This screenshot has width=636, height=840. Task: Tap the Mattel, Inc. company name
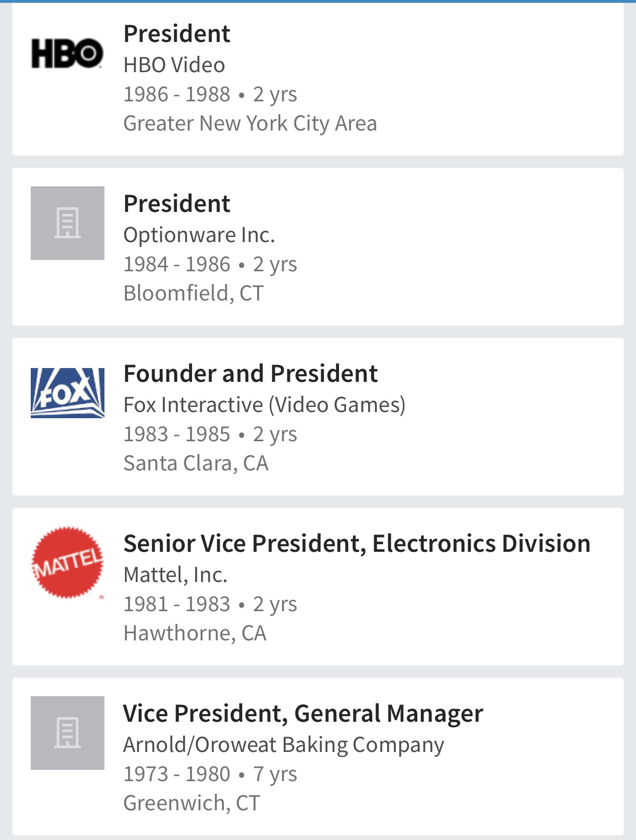(175, 575)
